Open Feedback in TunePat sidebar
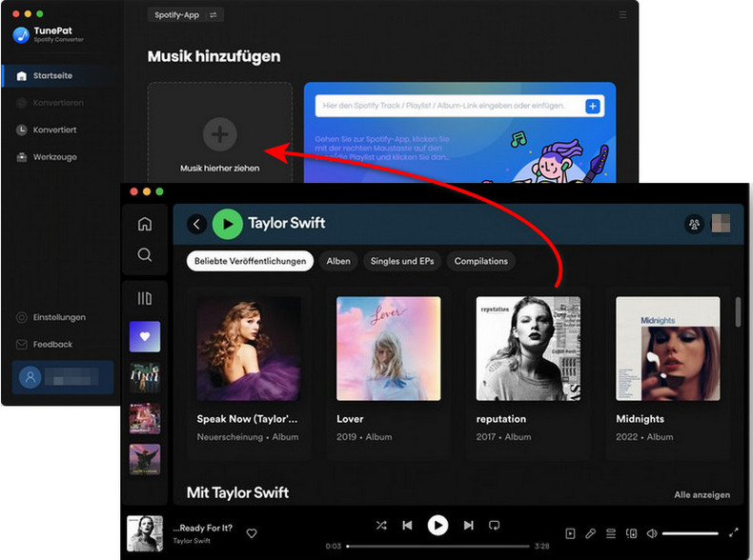Image resolution: width=753 pixels, height=560 pixels. tap(52, 345)
